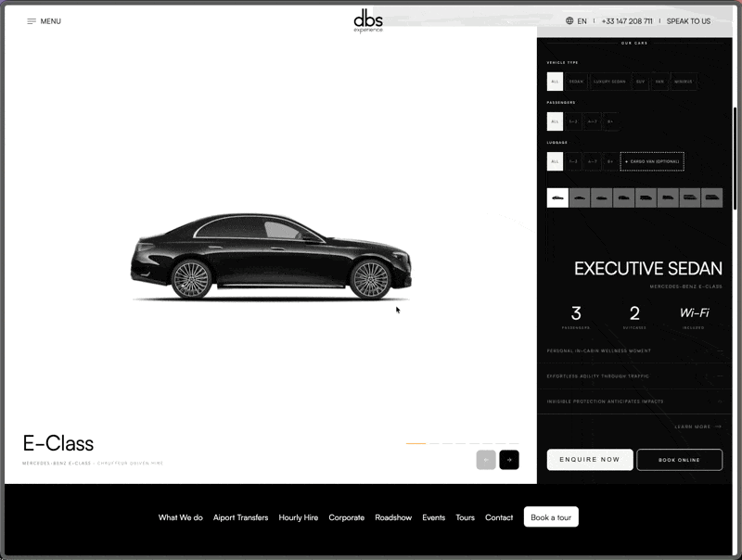Select the fifth vehicle silhouette thumbnail
This screenshot has width=742, height=560.
(646, 197)
